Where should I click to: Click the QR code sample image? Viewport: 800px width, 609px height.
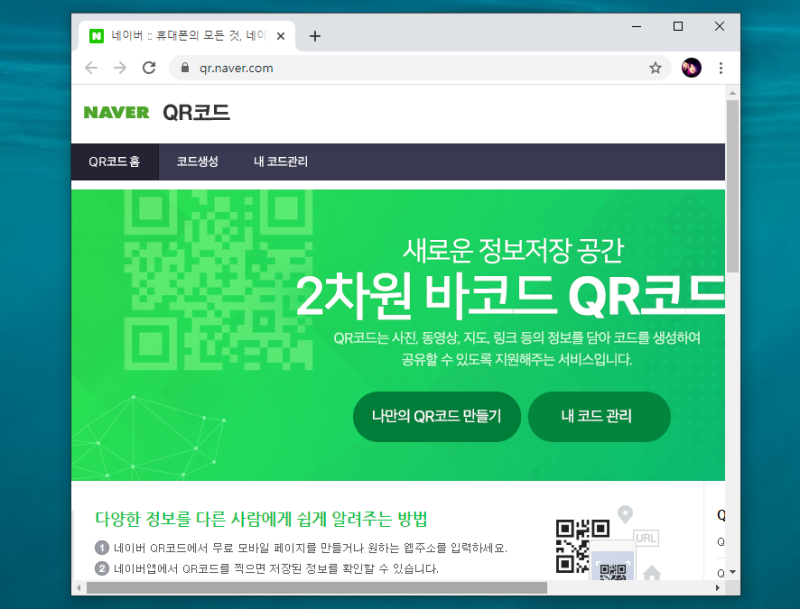tap(582, 546)
